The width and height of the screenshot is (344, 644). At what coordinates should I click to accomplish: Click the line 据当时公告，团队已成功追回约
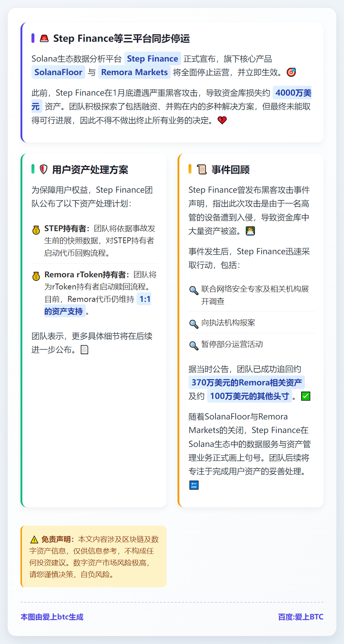245,369
